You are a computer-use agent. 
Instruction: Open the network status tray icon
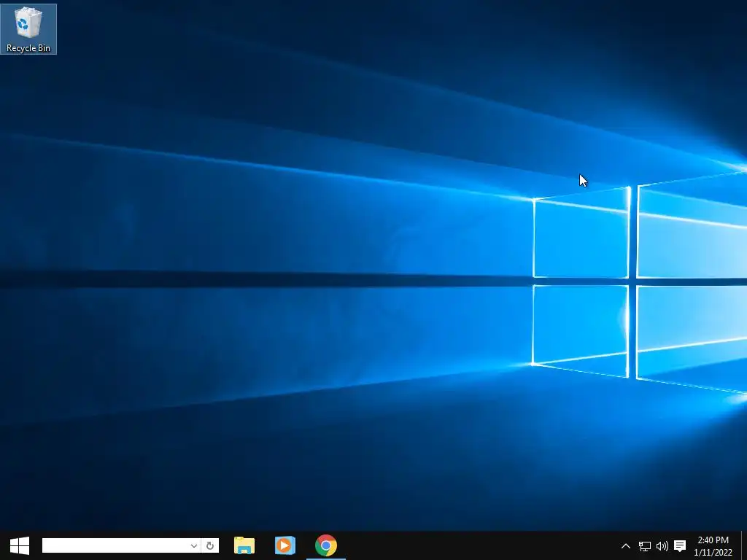[645, 545]
